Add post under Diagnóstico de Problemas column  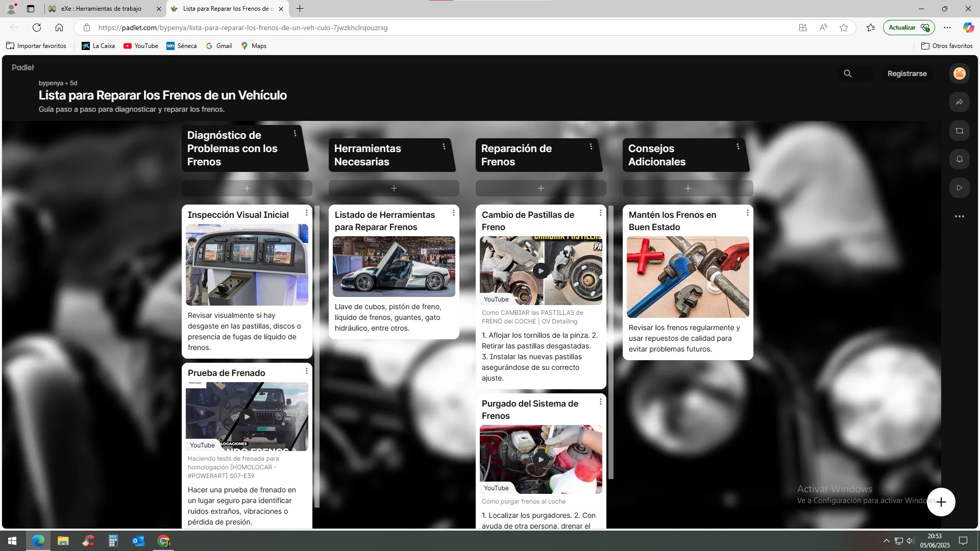point(247,188)
